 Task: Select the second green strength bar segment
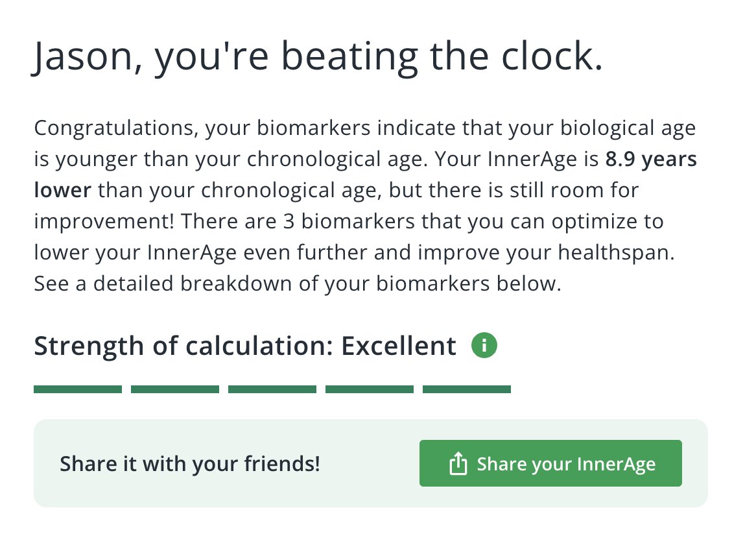175,389
